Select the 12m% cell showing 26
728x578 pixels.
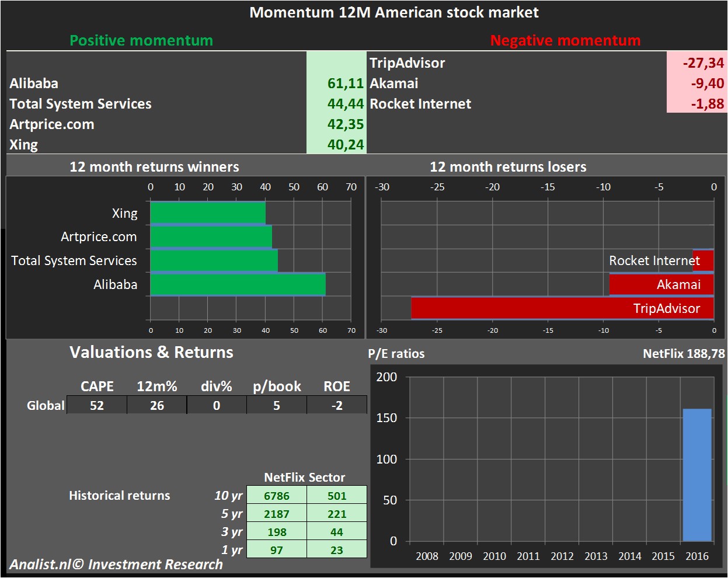(156, 405)
